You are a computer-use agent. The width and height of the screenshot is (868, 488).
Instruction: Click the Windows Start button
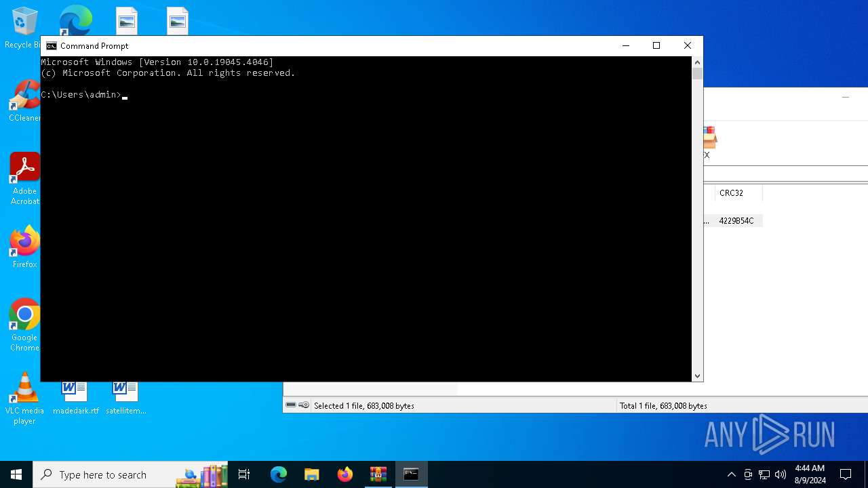16,474
